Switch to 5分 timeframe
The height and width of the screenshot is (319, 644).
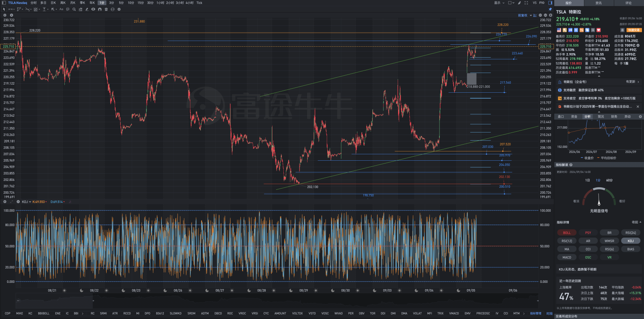point(121,3)
